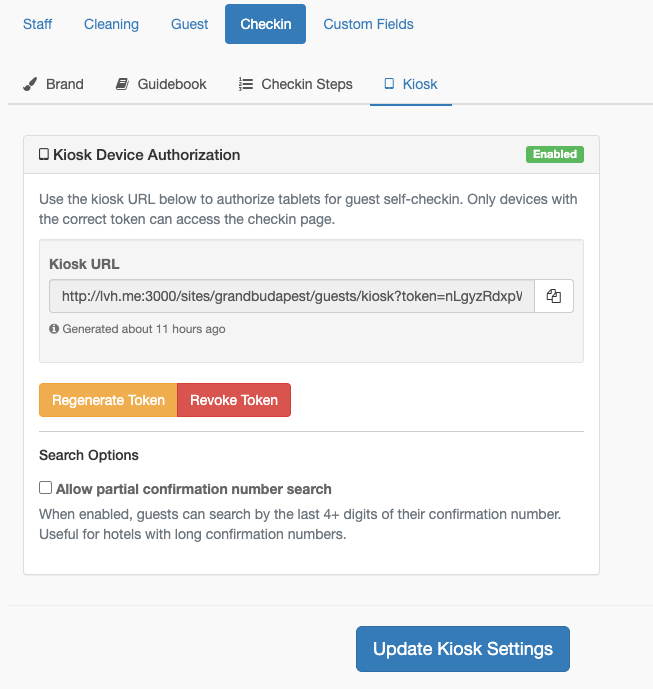This screenshot has height=689, width=653.
Task: Enable partial confirmation number search checkbox
Action: (45, 488)
